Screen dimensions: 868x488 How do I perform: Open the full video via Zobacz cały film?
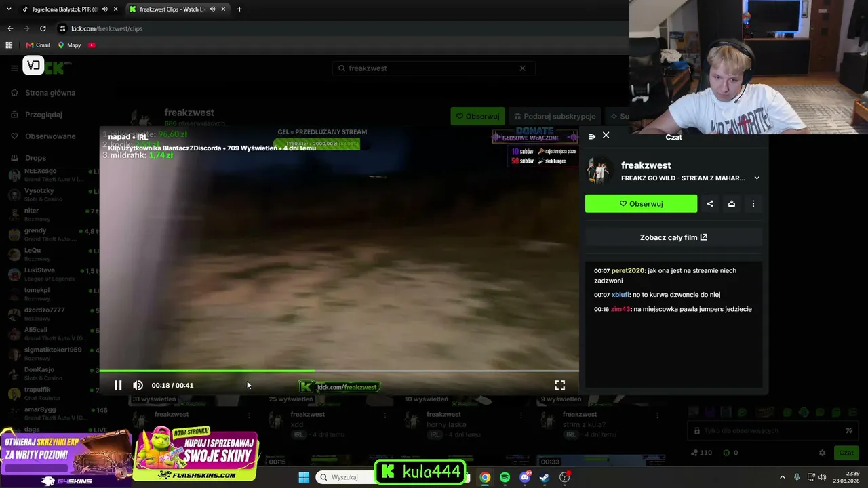point(673,237)
